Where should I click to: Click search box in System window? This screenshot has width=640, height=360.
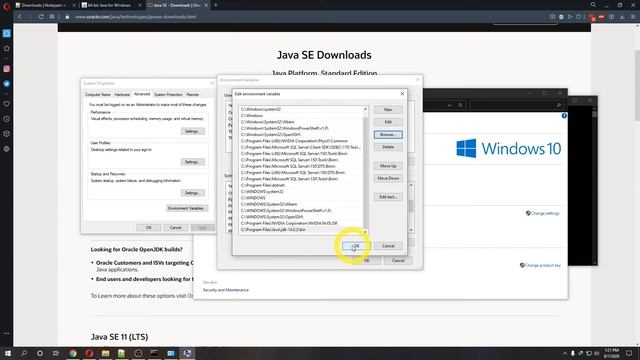[516, 105]
